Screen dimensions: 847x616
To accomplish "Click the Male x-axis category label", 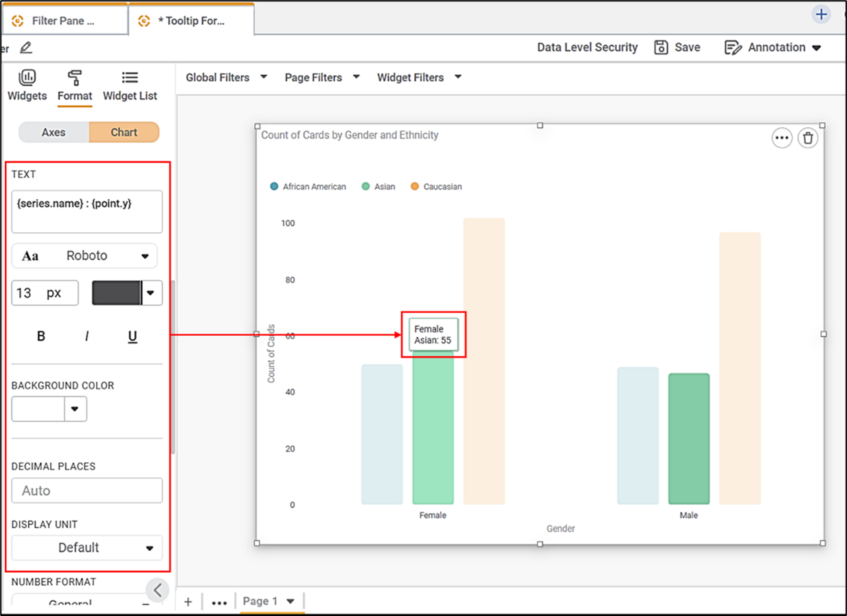I will pos(689,515).
